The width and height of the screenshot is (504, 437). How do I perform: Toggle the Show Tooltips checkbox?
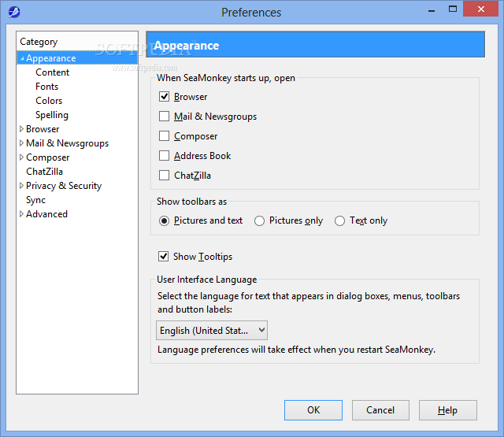point(163,257)
